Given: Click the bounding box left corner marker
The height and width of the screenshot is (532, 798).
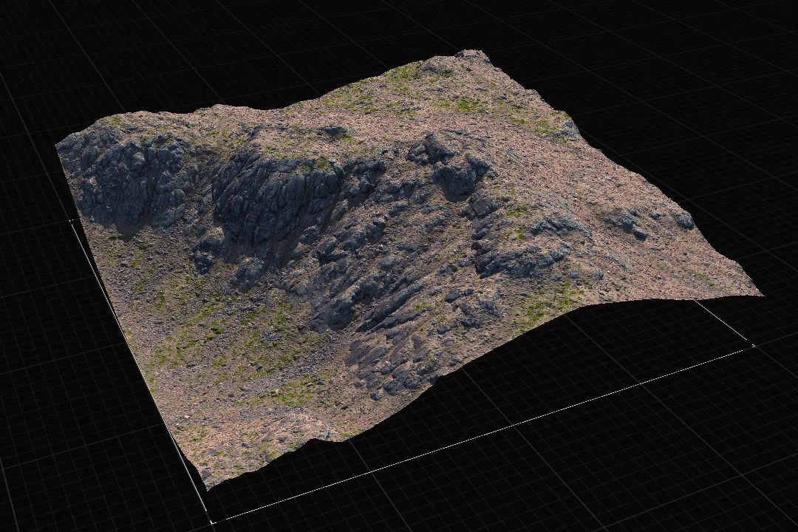Looking at the screenshot, I should tap(71, 220).
